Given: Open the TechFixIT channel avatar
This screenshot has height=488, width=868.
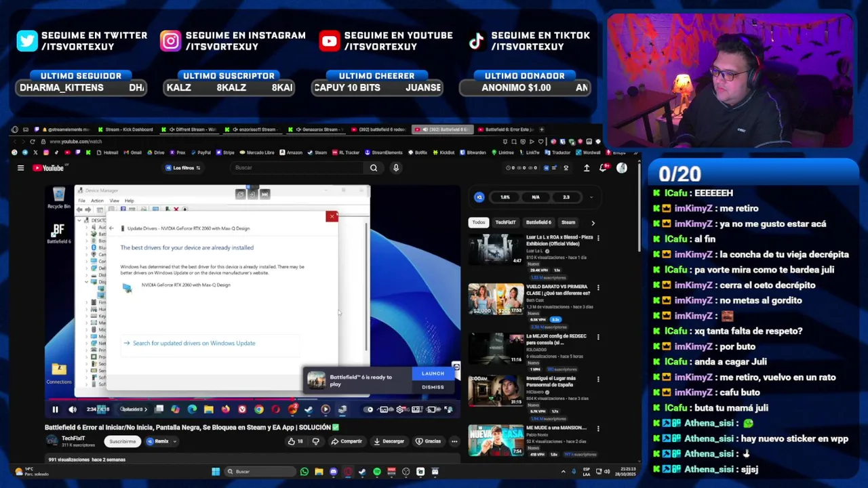Looking at the screenshot, I should click(52, 441).
